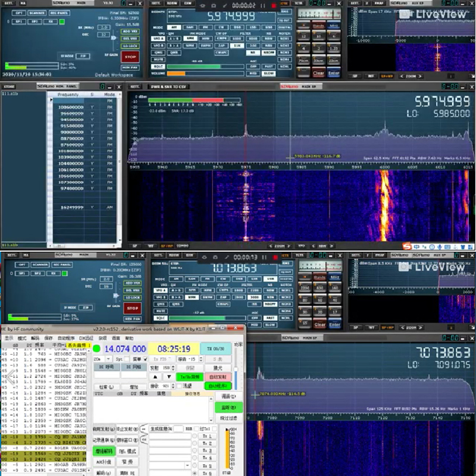
Task: Click zoom-out chevron in 5.974 MHz main spectrum
Action: [270, 246]
